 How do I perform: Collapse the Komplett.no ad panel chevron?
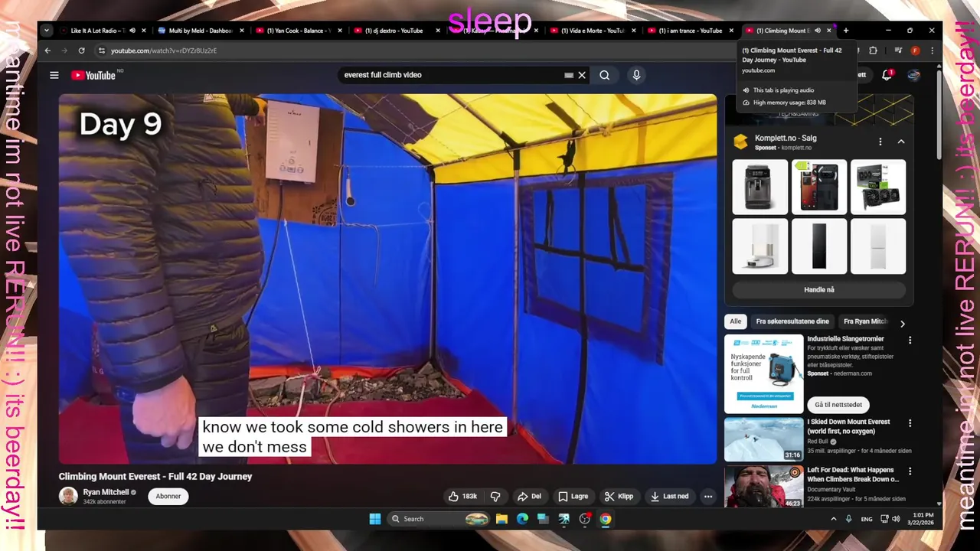(x=901, y=142)
